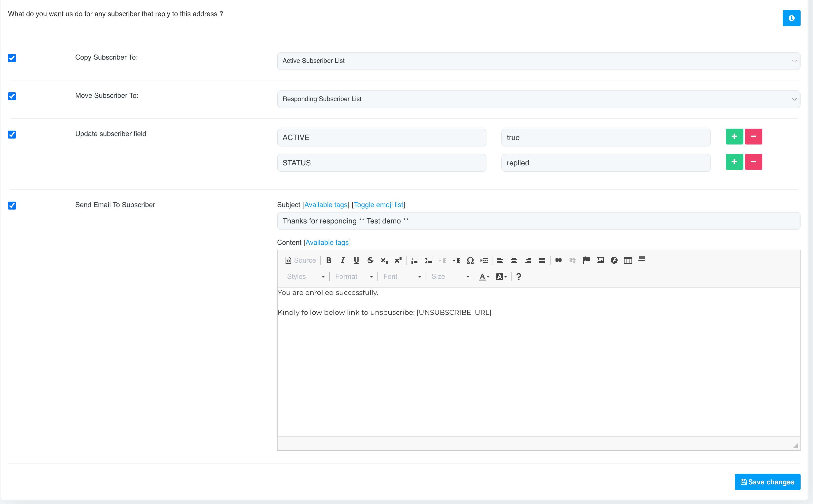Open the editor help question mark

coord(518,276)
